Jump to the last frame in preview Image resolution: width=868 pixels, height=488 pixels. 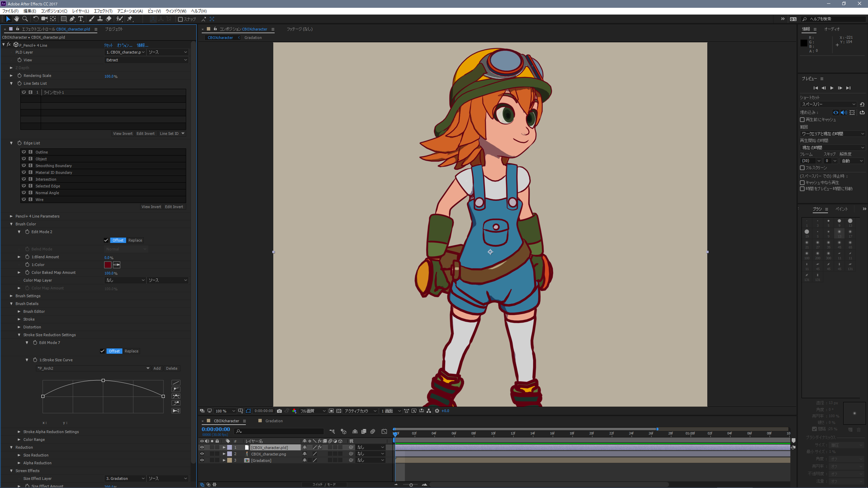coord(848,88)
